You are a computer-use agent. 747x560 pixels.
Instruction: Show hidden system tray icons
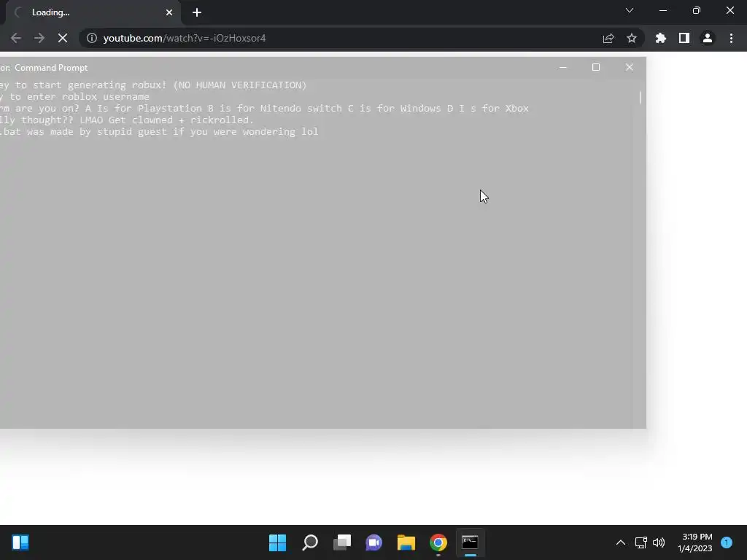click(621, 542)
